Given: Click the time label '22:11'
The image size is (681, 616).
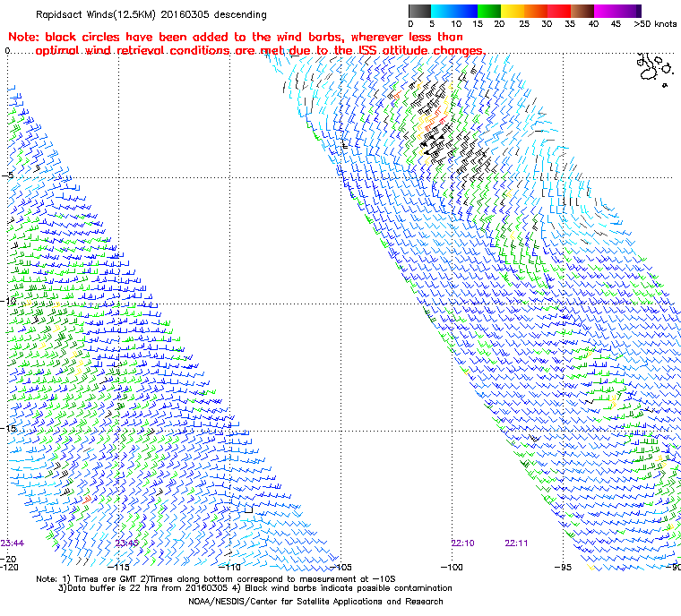Looking at the screenshot, I should point(516,543).
